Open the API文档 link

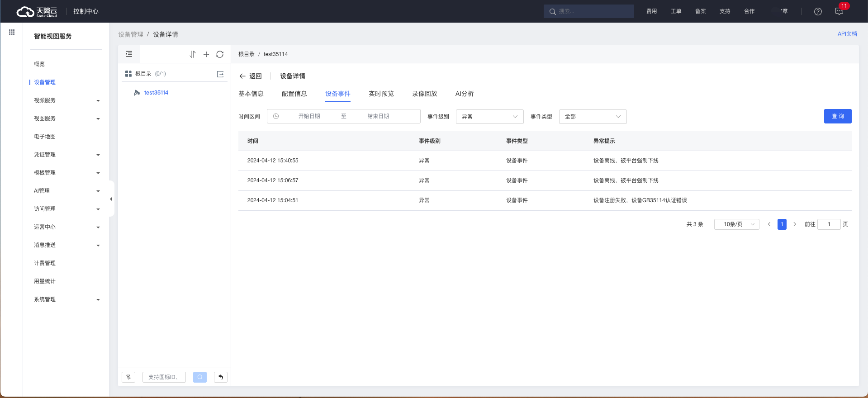pos(847,34)
